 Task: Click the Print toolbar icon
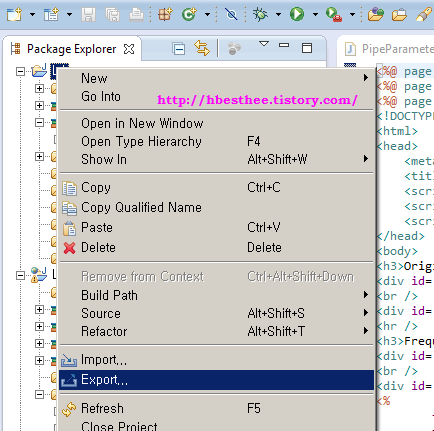click(136, 14)
